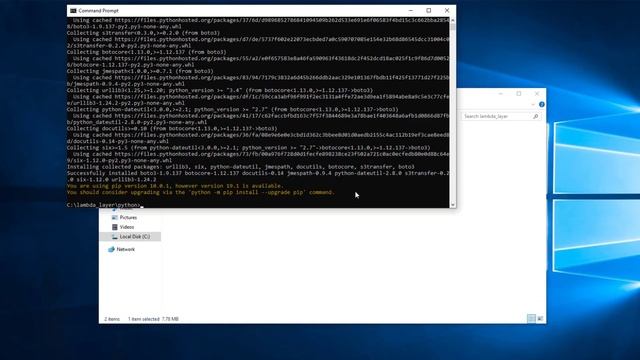
Task: Click the Network icon in sidebar
Action: [111, 249]
